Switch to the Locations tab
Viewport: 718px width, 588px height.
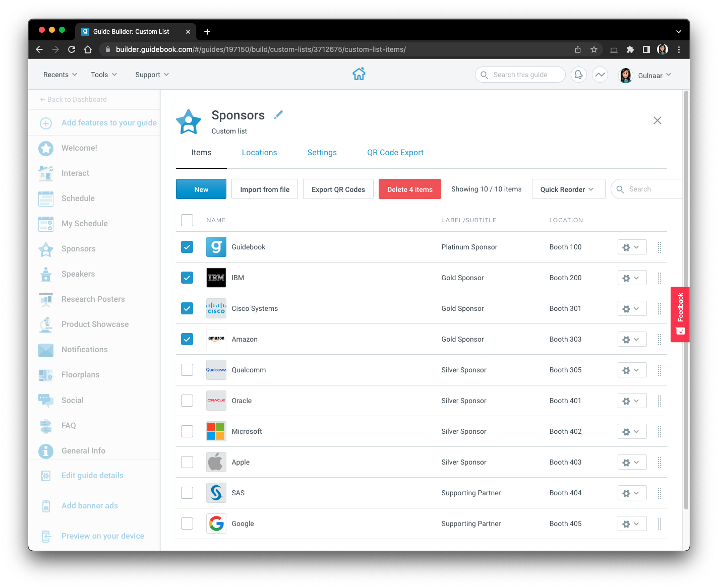[x=259, y=153]
